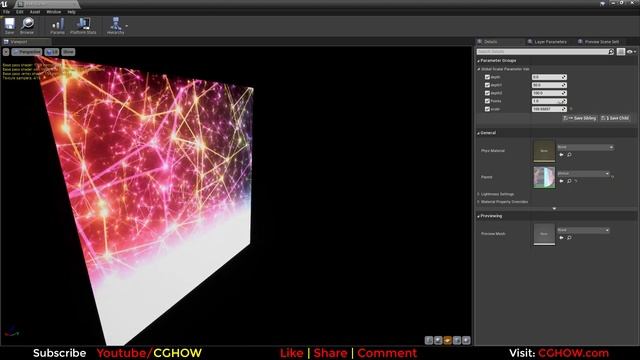Open the File menu
Image resolution: width=640 pixels, height=360 pixels.
[x=7, y=12]
